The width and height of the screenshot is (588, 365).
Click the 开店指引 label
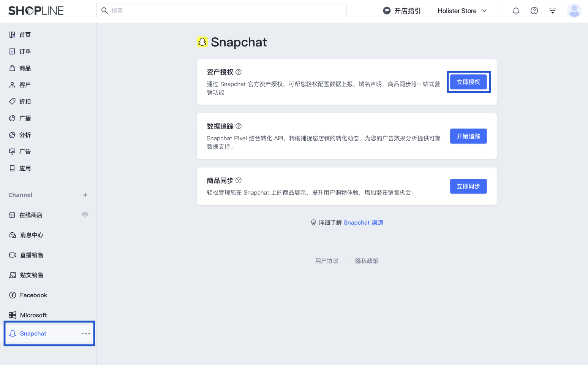pos(407,11)
